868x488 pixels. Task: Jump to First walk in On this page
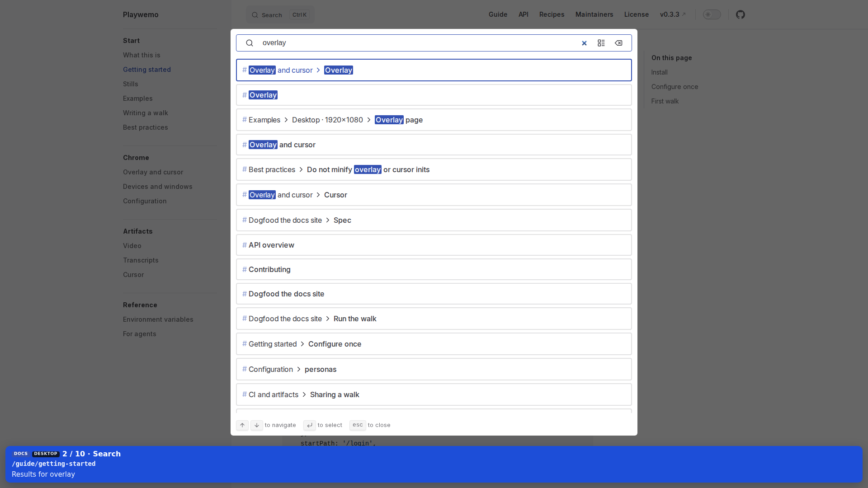665,101
